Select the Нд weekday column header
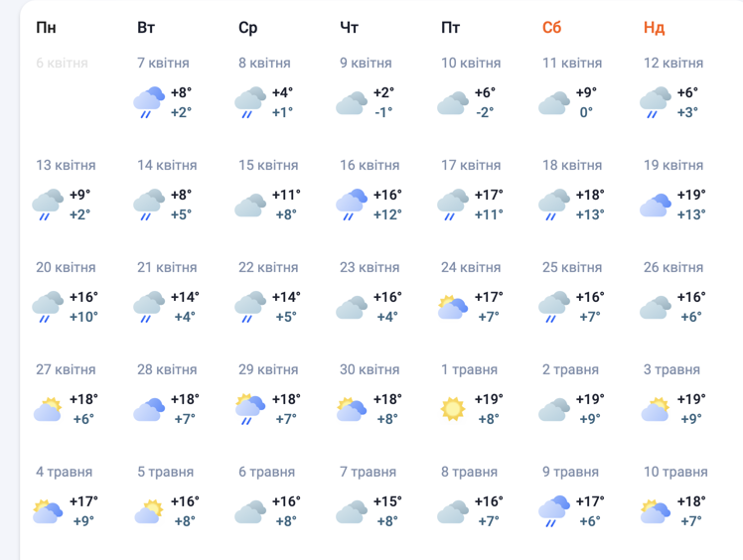The width and height of the screenshot is (743, 560). [654, 28]
